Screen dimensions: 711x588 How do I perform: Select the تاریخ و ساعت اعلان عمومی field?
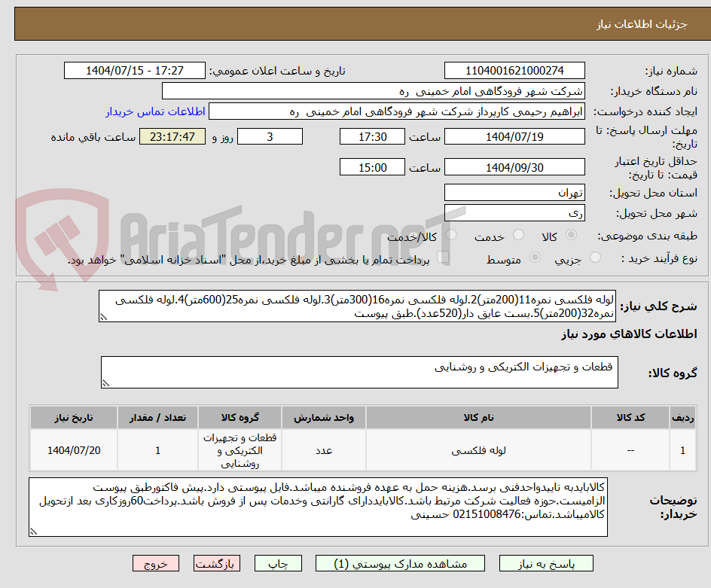tap(134, 70)
